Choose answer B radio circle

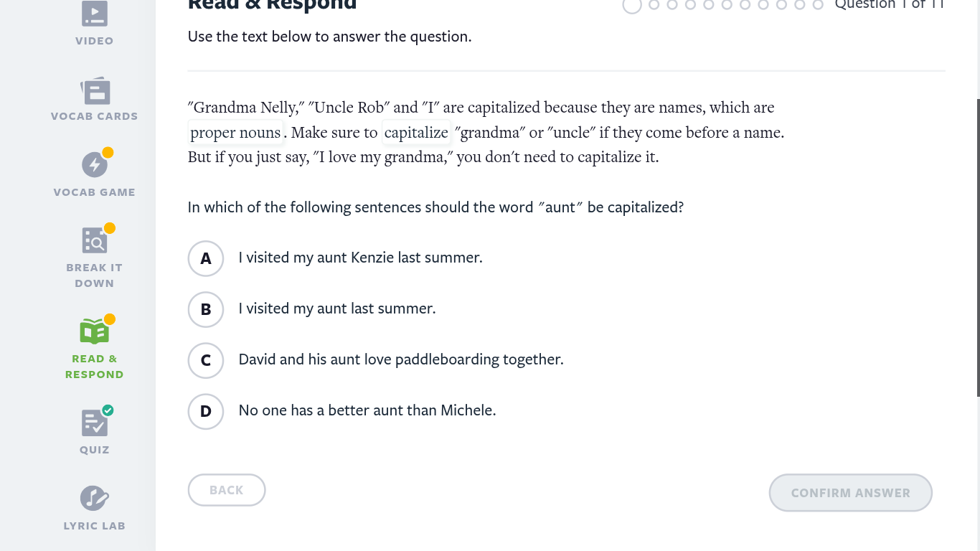[206, 309]
